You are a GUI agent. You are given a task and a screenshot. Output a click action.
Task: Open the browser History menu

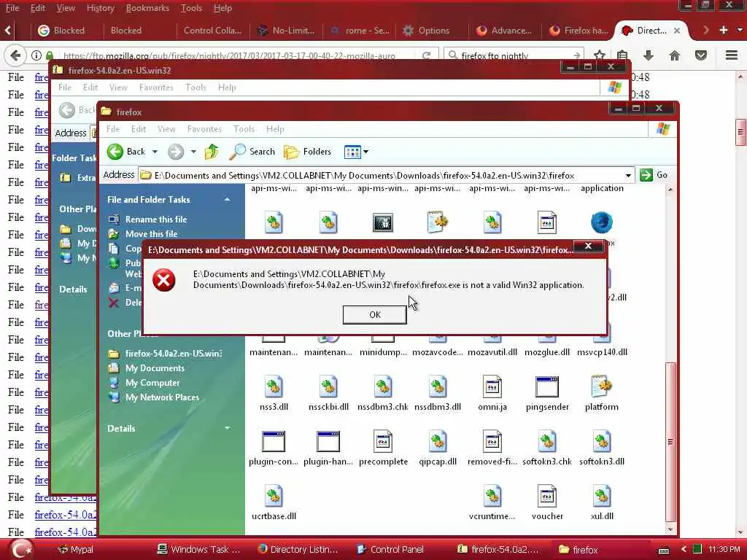[x=101, y=8]
